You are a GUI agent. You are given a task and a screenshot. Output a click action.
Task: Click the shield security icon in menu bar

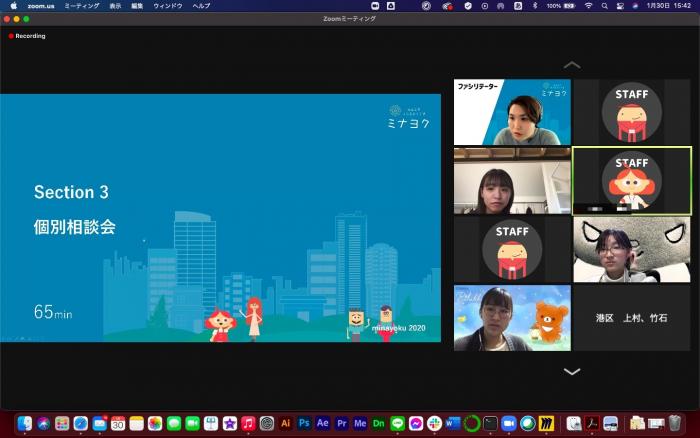coord(468,6)
